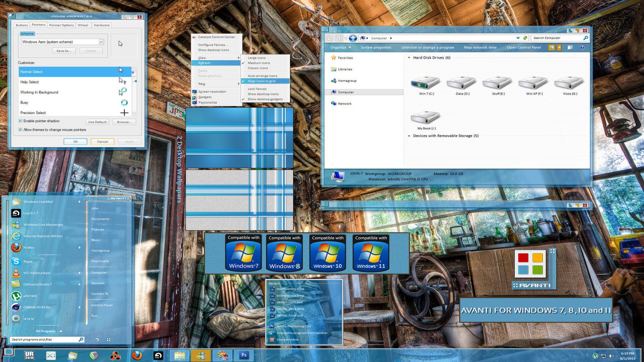Click OK in Mouse Properties
The width and height of the screenshot is (644, 362).
tap(75, 142)
